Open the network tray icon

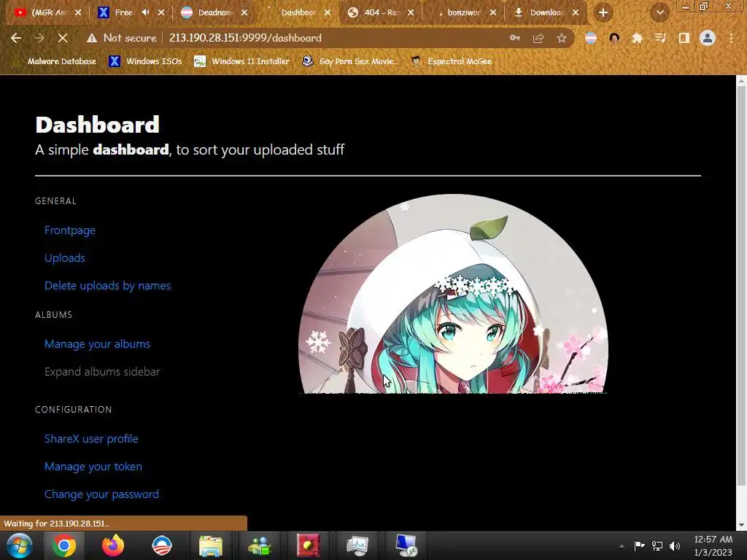tap(657, 545)
